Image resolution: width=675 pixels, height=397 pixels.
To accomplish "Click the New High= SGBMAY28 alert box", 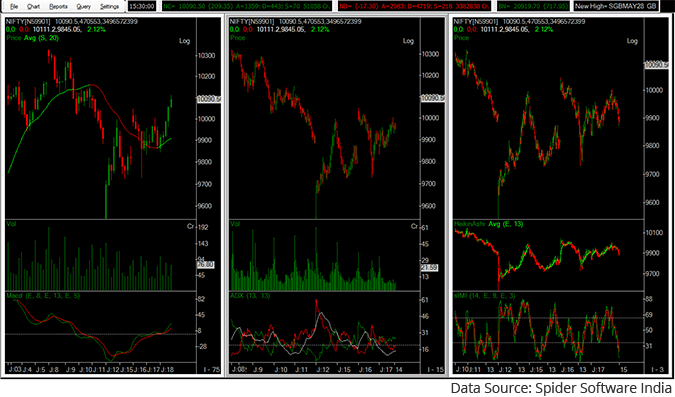I will [616, 6].
